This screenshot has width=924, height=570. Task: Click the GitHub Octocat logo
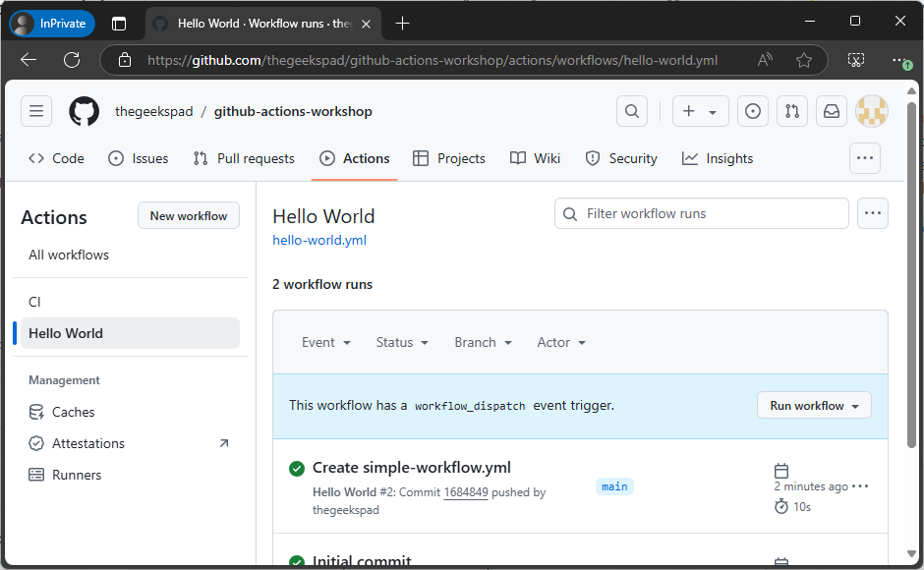[x=84, y=111]
